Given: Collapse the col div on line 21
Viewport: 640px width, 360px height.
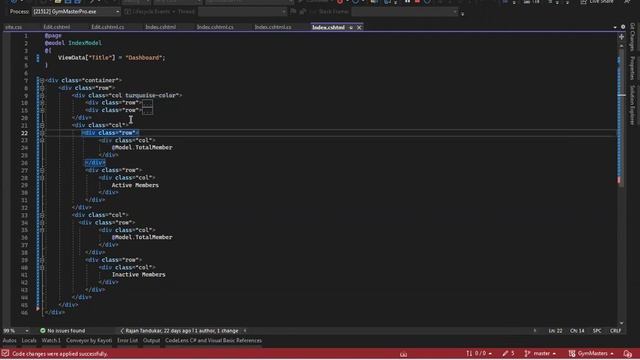Looking at the screenshot, I should [x=42, y=125].
